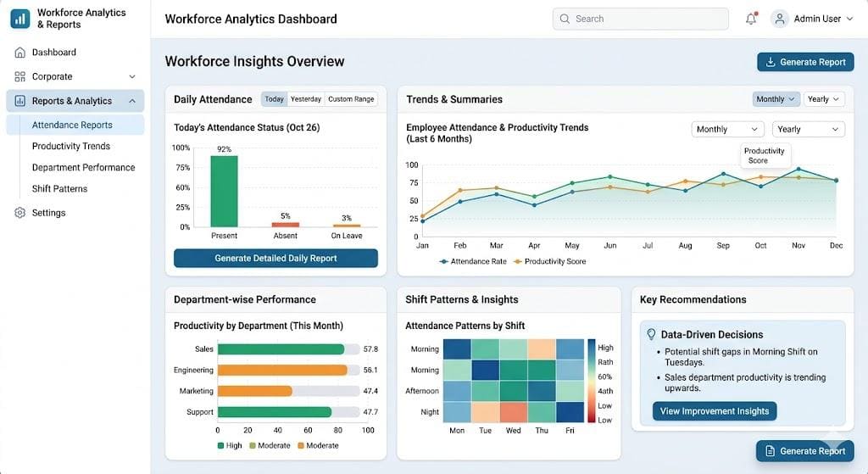Image resolution: width=868 pixels, height=474 pixels.
Task: Click the green Present bar
Action: [x=224, y=191]
